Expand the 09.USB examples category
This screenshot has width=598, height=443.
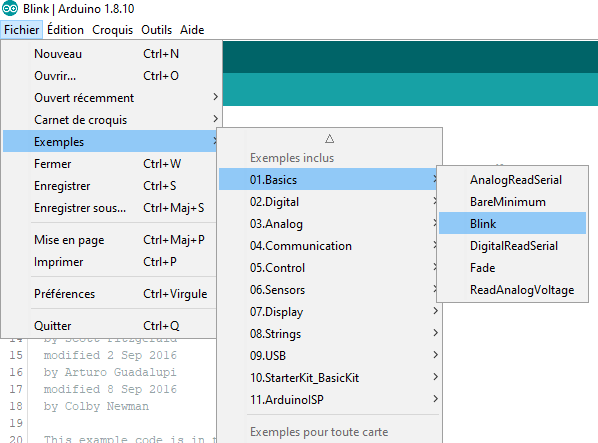(329, 356)
